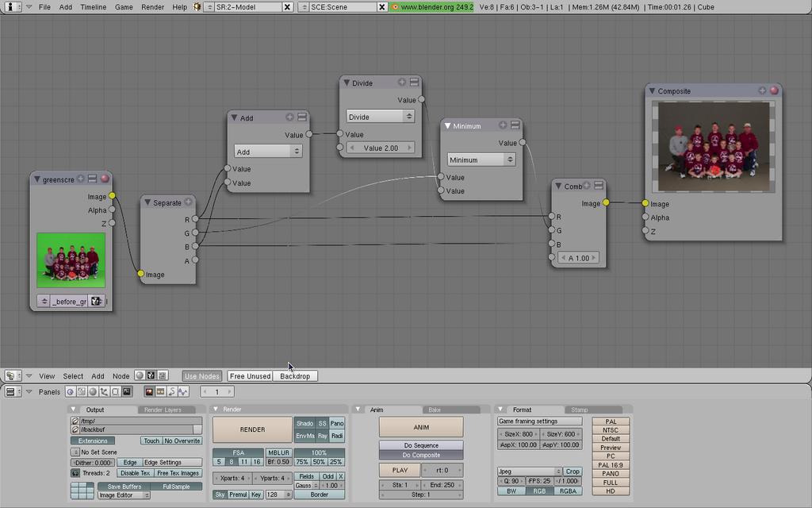Toggle the Use Nodes button
Screen dimensions: 812x508
[202, 376]
